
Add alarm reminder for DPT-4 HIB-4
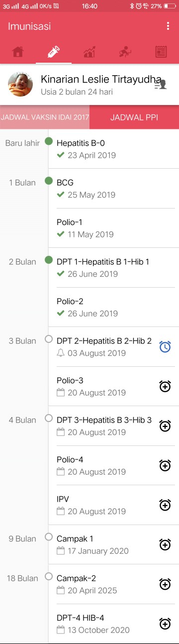(165, 624)
